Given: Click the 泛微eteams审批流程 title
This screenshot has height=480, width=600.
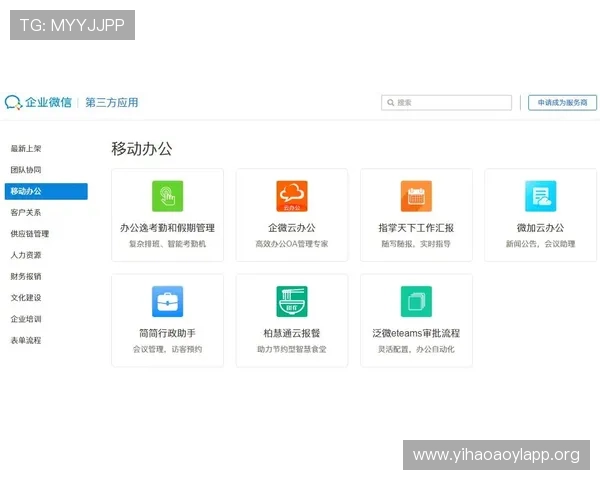Looking at the screenshot, I should point(416,333).
